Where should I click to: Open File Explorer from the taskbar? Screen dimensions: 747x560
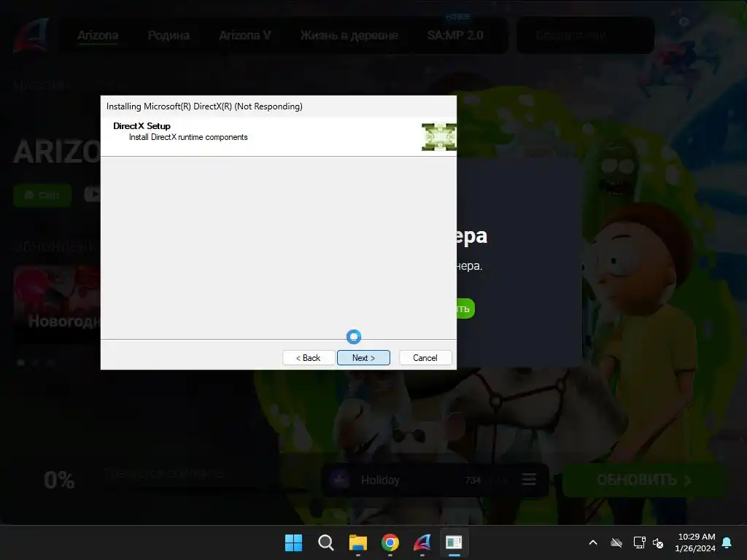pyautogui.click(x=357, y=542)
